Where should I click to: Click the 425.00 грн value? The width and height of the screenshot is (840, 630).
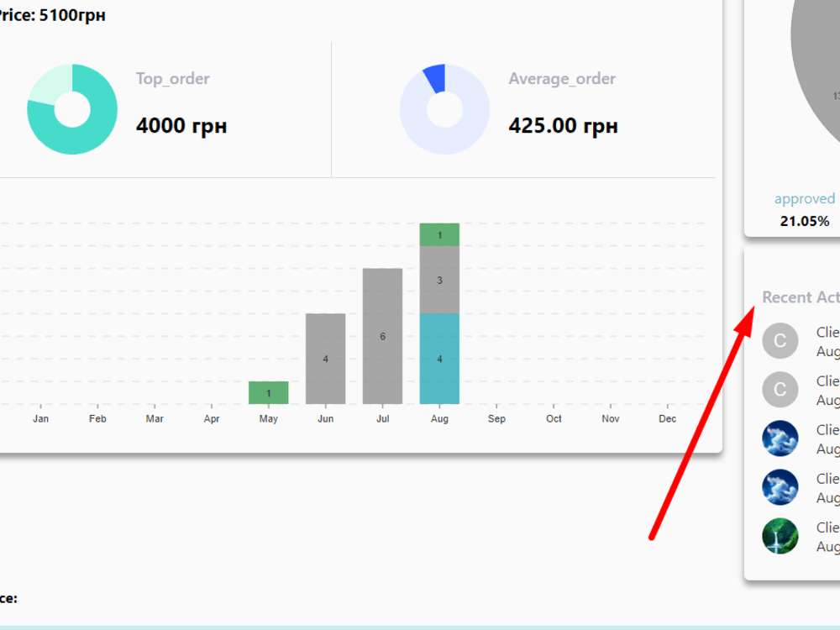(x=563, y=126)
